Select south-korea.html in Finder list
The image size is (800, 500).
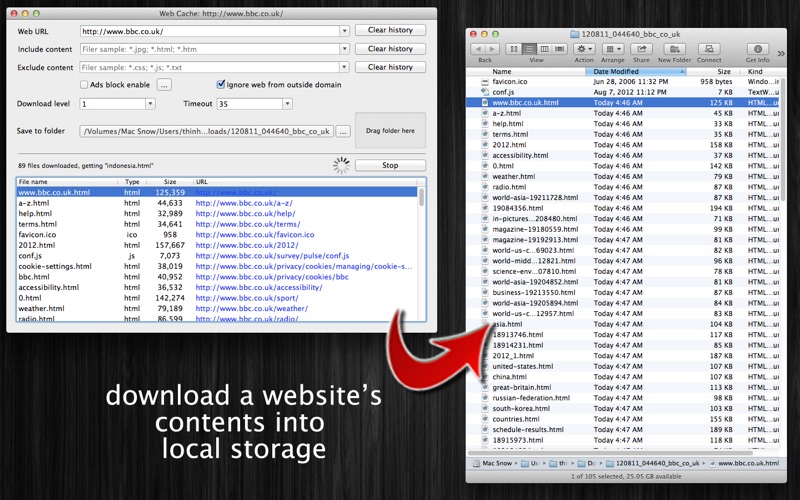(623, 408)
